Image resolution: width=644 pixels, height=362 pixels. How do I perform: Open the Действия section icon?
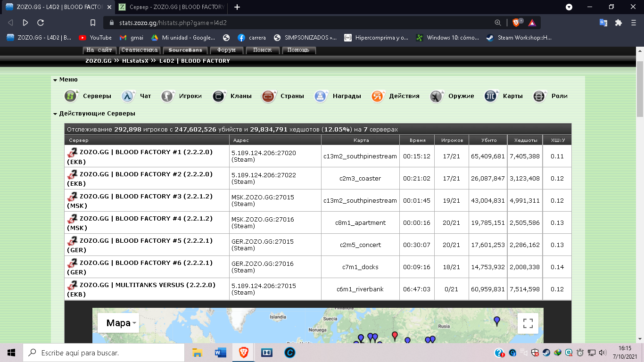378,96
